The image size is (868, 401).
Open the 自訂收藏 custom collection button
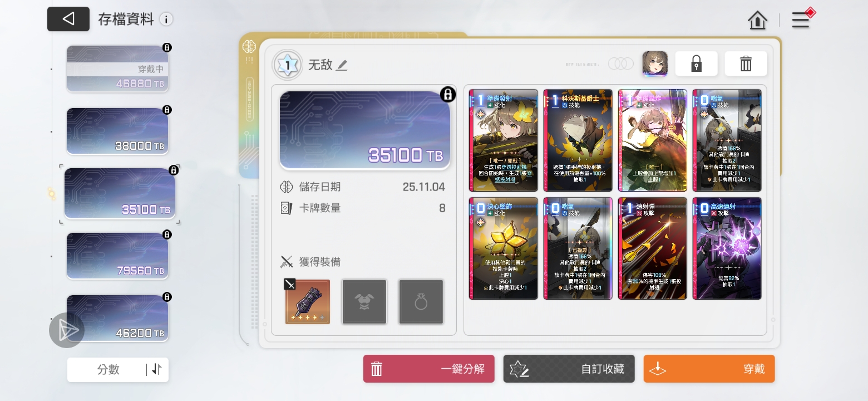click(x=569, y=369)
